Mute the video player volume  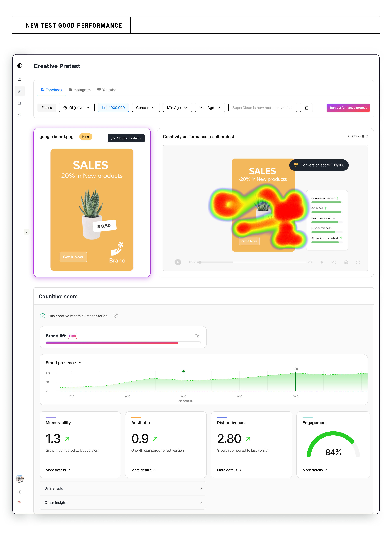(x=334, y=262)
